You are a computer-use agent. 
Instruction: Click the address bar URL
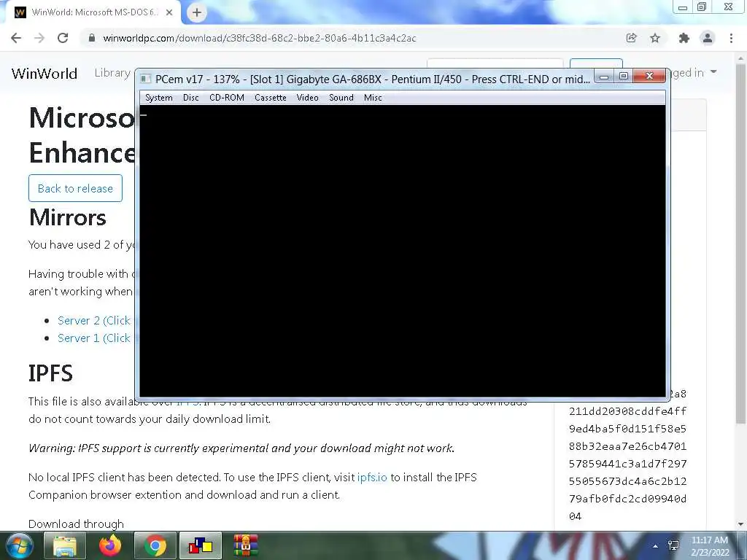(x=260, y=38)
